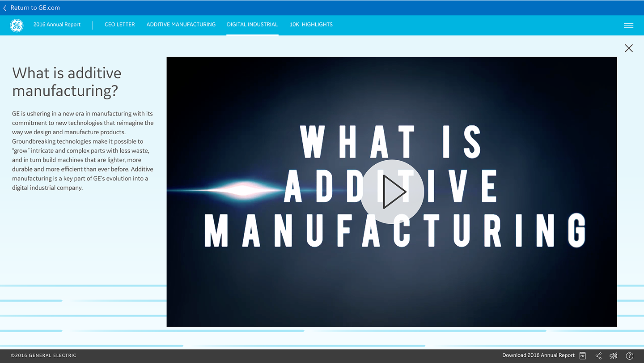This screenshot has width=644, height=363.
Task: Click Download 2016 Annual Report link
Action: (538, 355)
